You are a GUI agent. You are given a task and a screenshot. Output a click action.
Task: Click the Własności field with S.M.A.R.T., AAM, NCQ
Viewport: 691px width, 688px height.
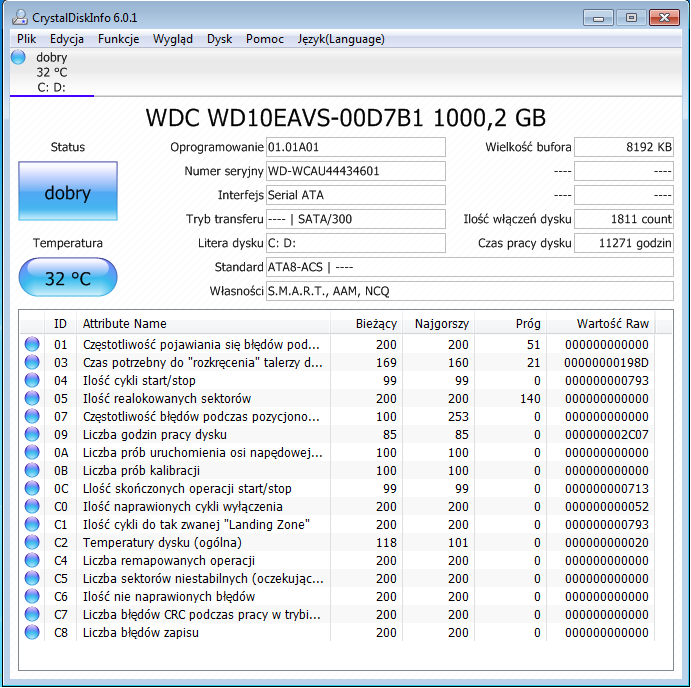pos(470,291)
